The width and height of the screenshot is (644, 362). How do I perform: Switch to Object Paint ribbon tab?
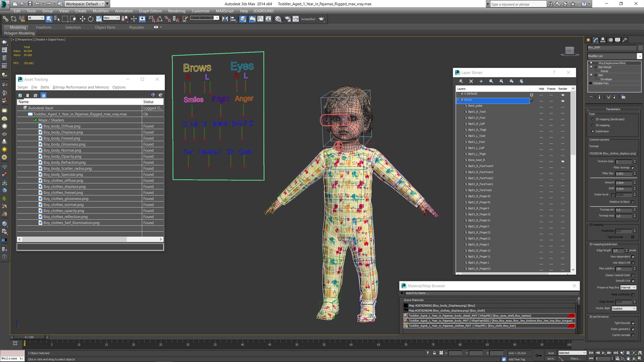(x=105, y=27)
